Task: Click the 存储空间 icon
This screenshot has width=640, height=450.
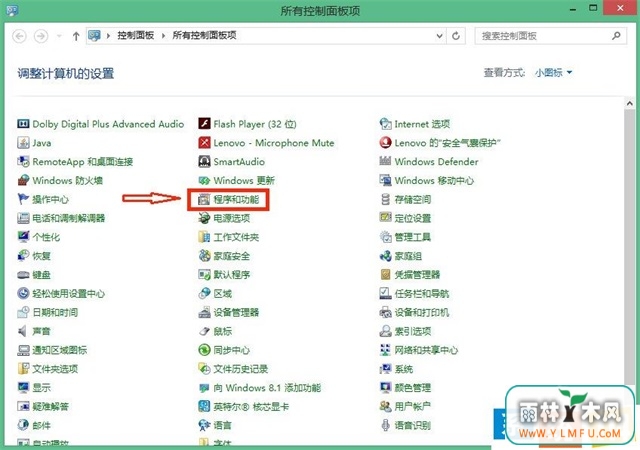Action: [x=385, y=199]
